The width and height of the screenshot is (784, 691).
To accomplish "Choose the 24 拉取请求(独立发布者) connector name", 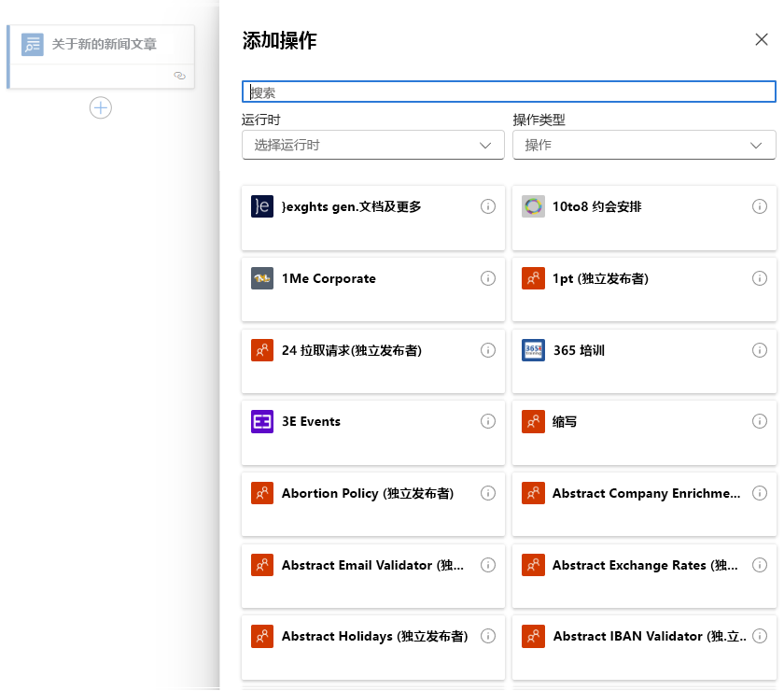I will (x=352, y=350).
